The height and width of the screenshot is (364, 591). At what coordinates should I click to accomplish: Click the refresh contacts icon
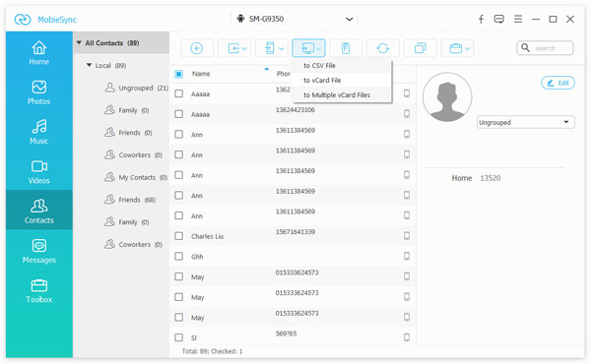pos(382,48)
